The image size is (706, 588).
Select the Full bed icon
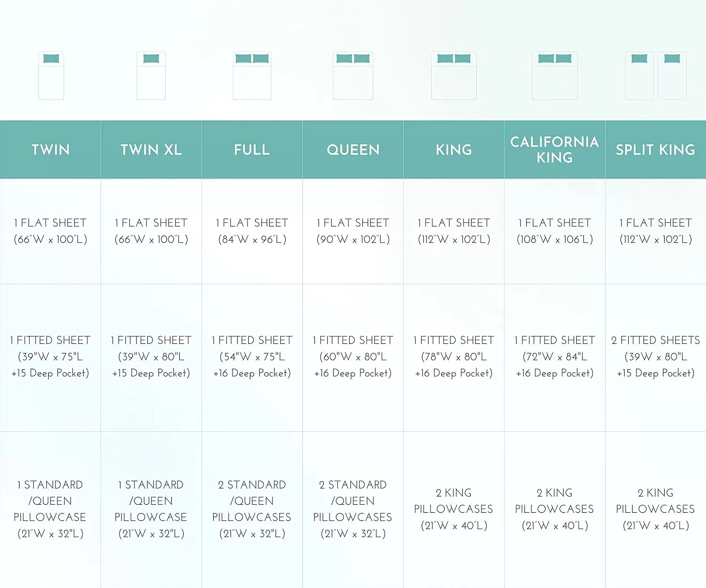[x=252, y=76]
